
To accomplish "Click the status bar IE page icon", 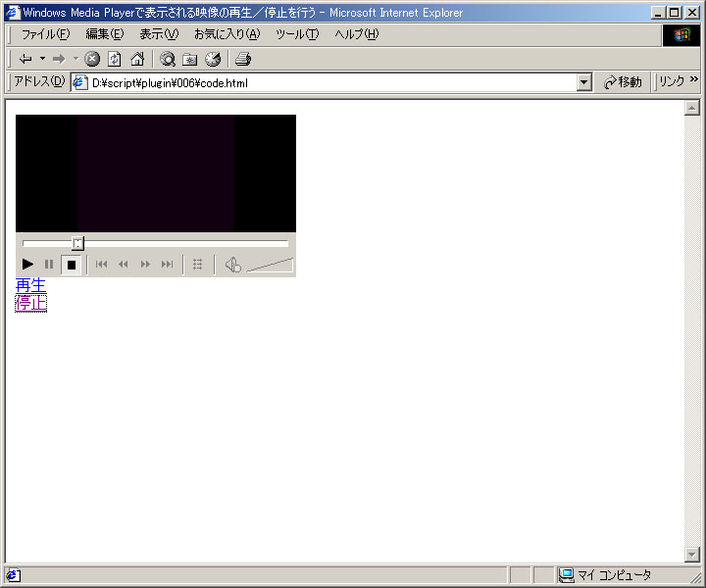I will tap(13, 575).
